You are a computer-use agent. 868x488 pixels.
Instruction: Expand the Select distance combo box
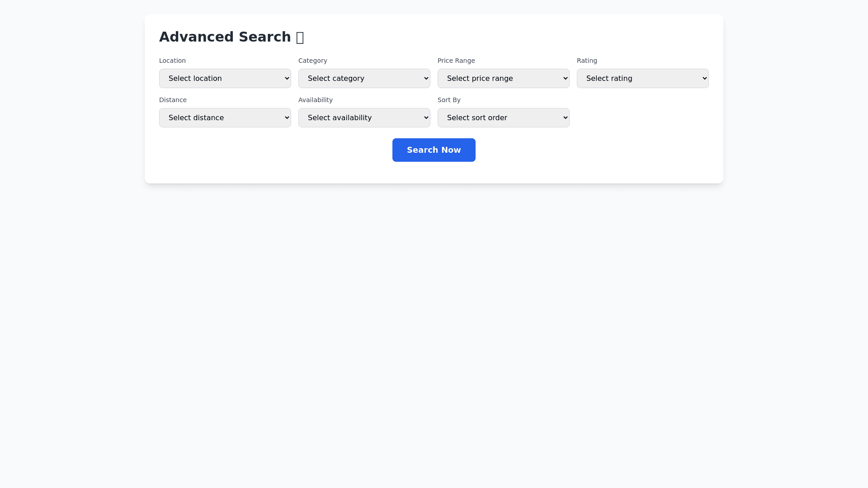(x=225, y=117)
